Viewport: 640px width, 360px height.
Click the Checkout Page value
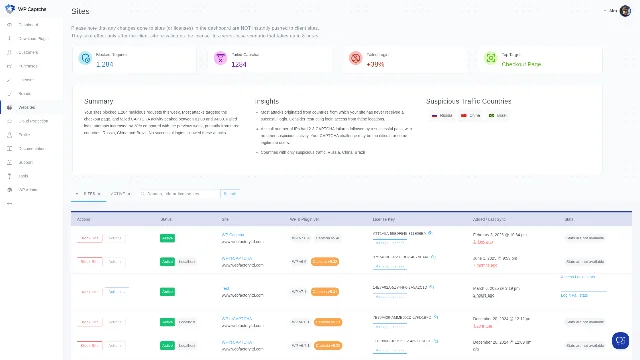[x=521, y=64]
